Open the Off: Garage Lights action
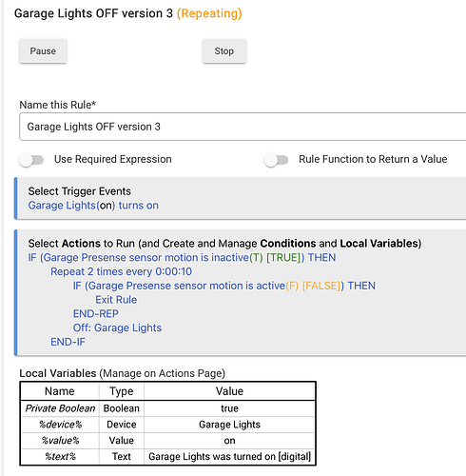This screenshot has height=476, width=466. [x=117, y=327]
